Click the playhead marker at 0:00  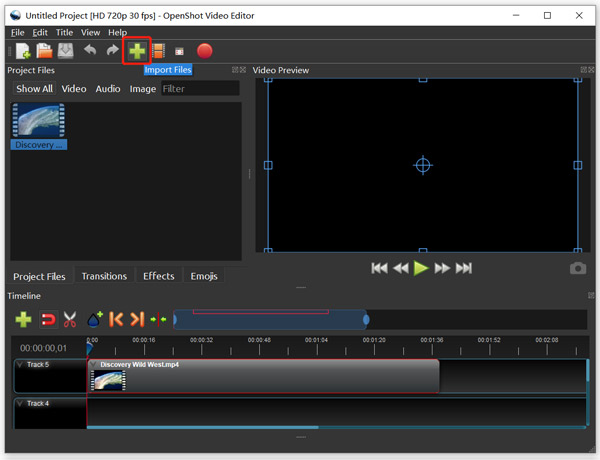[x=90, y=348]
